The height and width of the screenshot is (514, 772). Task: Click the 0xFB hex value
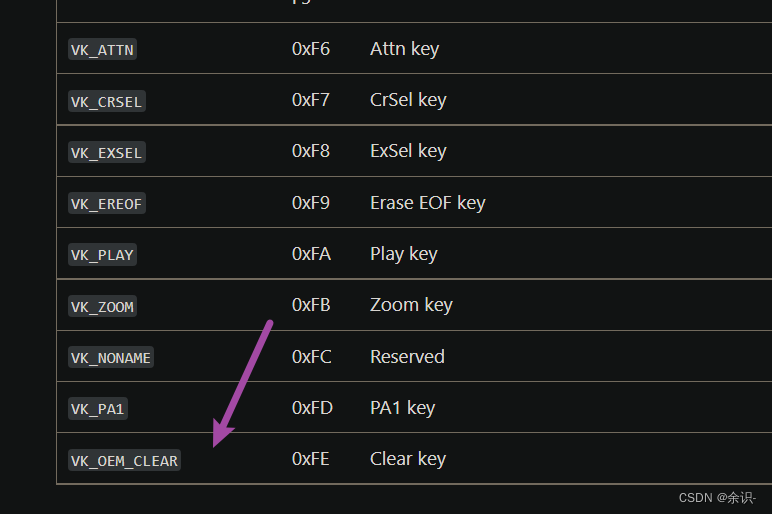click(x=311, y=305)
